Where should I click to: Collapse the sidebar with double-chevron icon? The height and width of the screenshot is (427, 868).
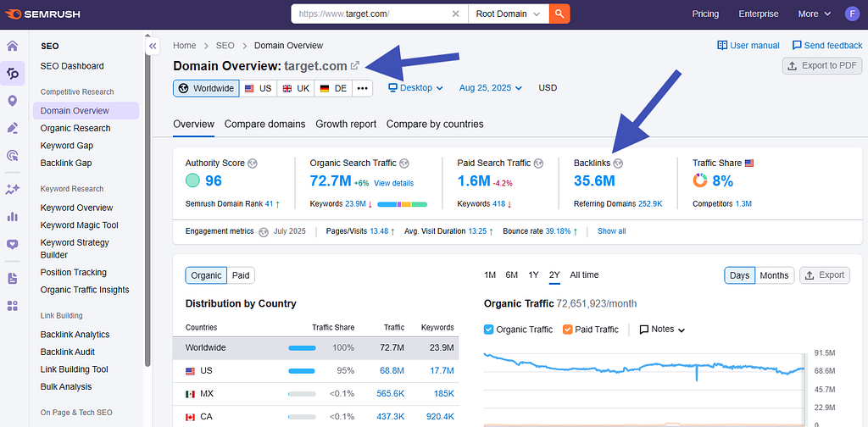coord(153,46)
